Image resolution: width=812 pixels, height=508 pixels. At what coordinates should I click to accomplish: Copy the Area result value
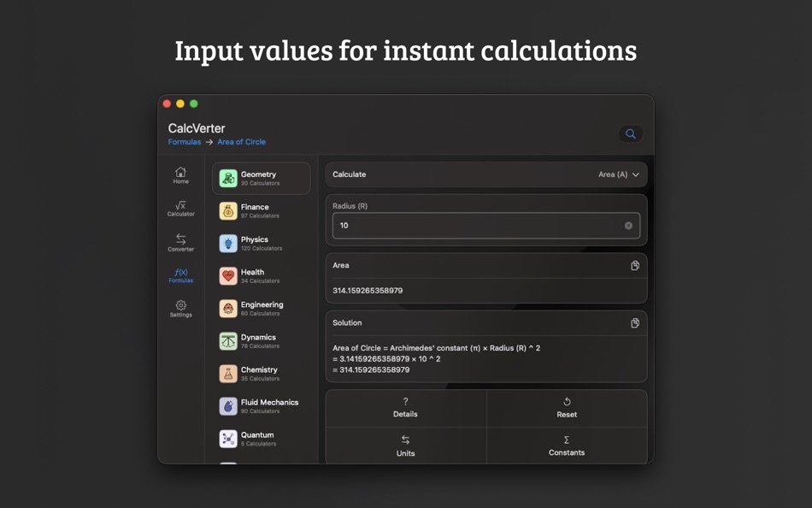635,265
